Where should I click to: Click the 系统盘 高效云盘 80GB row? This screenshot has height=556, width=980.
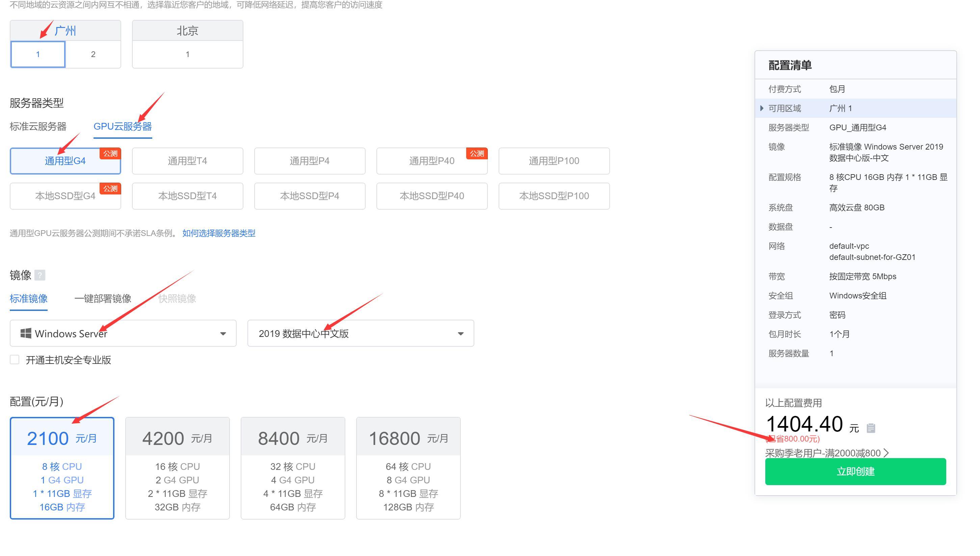(855, 208)
